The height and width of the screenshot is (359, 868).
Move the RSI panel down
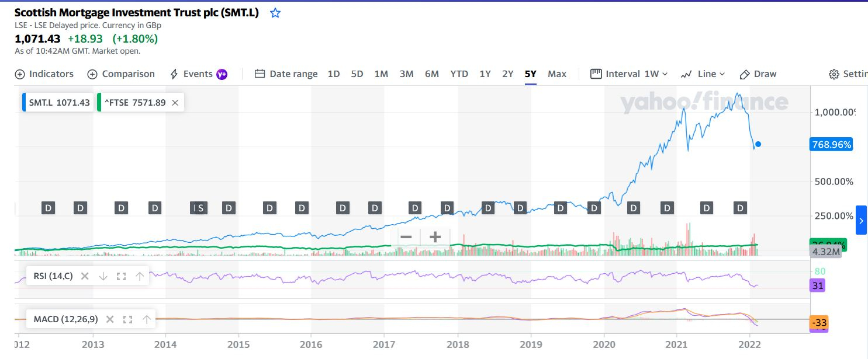tap(103, 276)
